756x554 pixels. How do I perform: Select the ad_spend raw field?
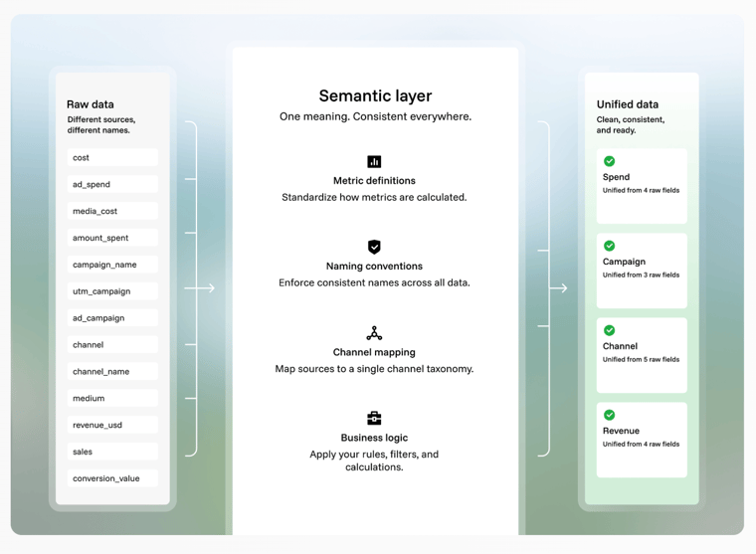click(112, 184)
